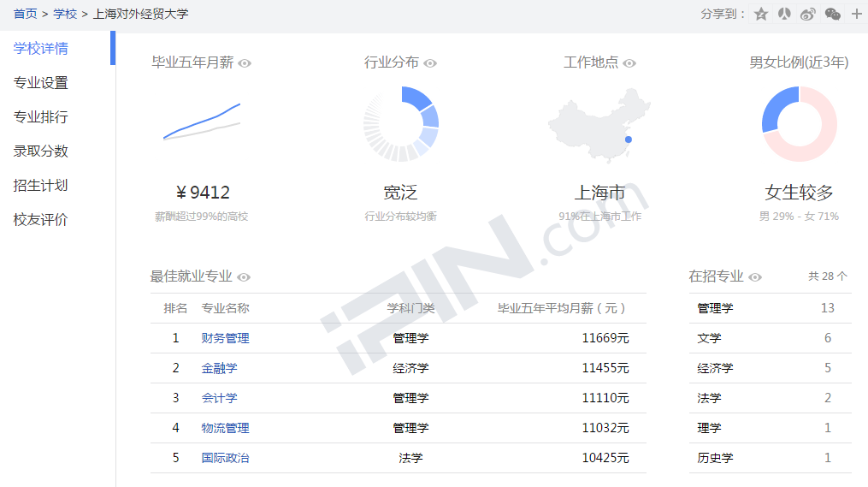Open 会计学 major link

coord(219,398)
